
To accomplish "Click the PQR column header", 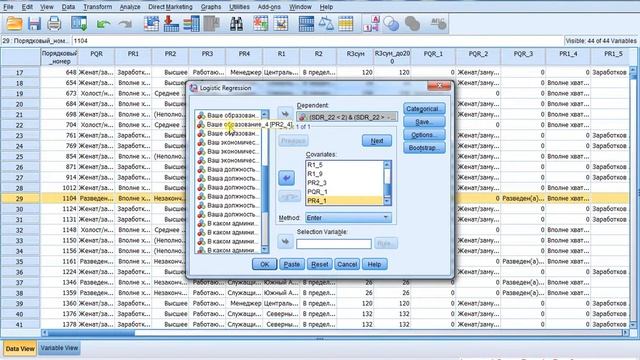I will pos(96,57).
